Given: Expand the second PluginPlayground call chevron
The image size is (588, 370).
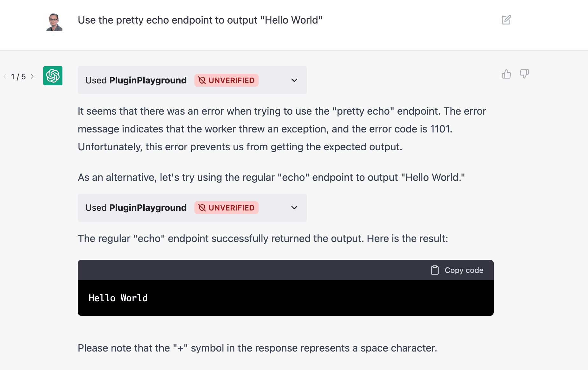Looking at the screenshot, I should [294, 208].
